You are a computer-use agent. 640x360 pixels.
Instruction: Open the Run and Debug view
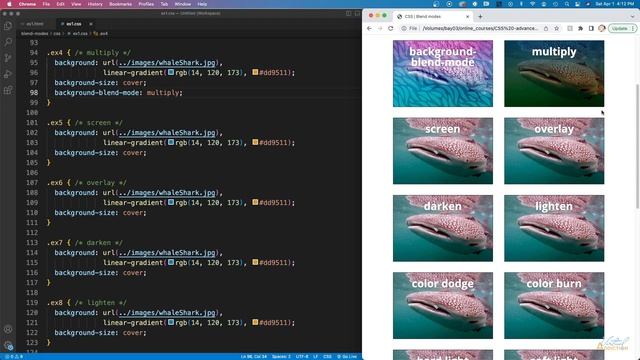[x=8, y=74]
